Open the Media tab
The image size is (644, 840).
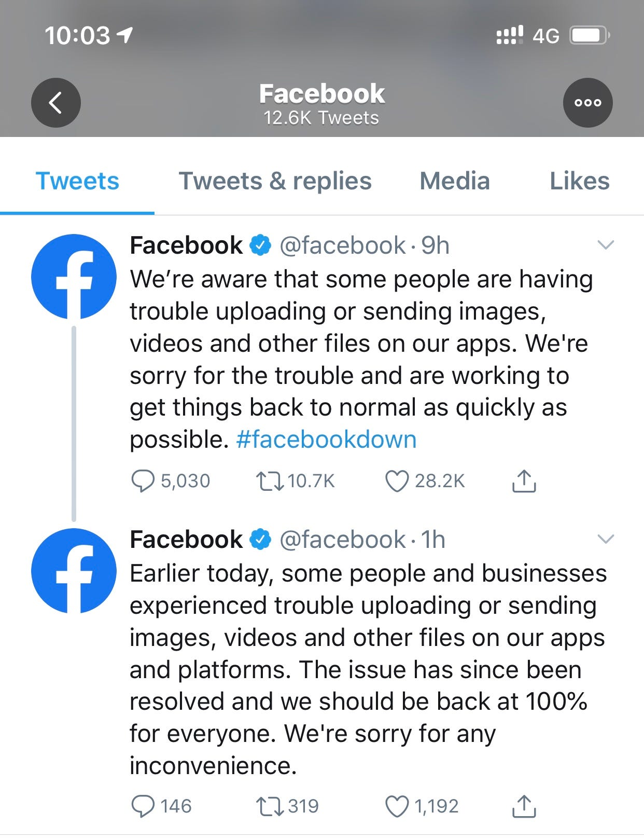[x=455, y=181]
